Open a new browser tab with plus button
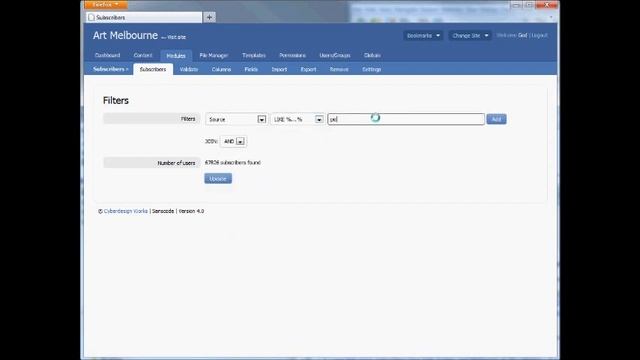This screenshot has height=360, width=640. pyautogui.click(x=209, y=17)
